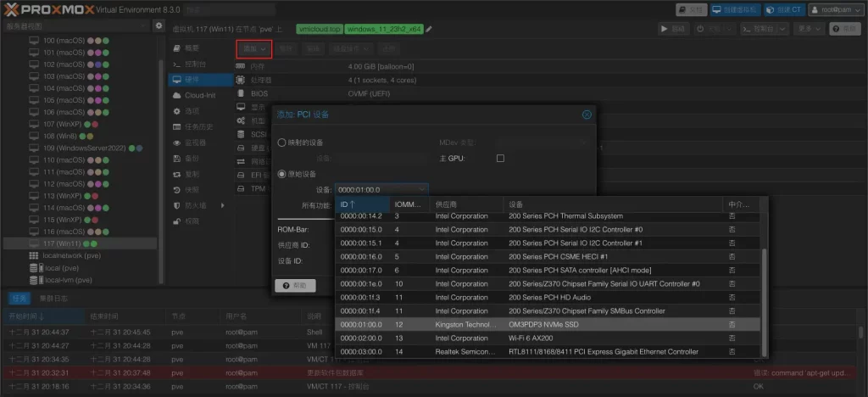This screenshot has height=397, width=868.
Task: Click the 创建虚拟机 create VM button
Action: (736, 10)
